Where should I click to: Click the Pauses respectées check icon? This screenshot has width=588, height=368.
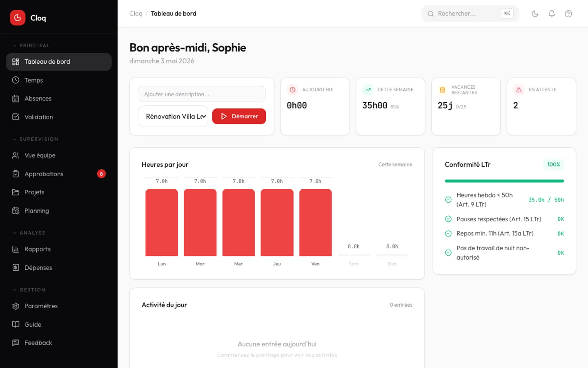click(x=448, y=219)
